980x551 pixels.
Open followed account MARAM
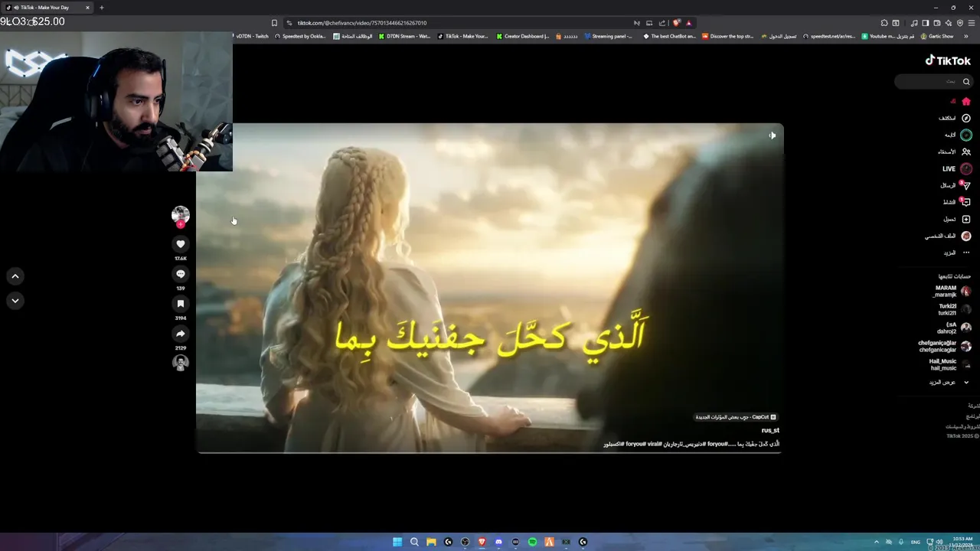click(952, 292)
